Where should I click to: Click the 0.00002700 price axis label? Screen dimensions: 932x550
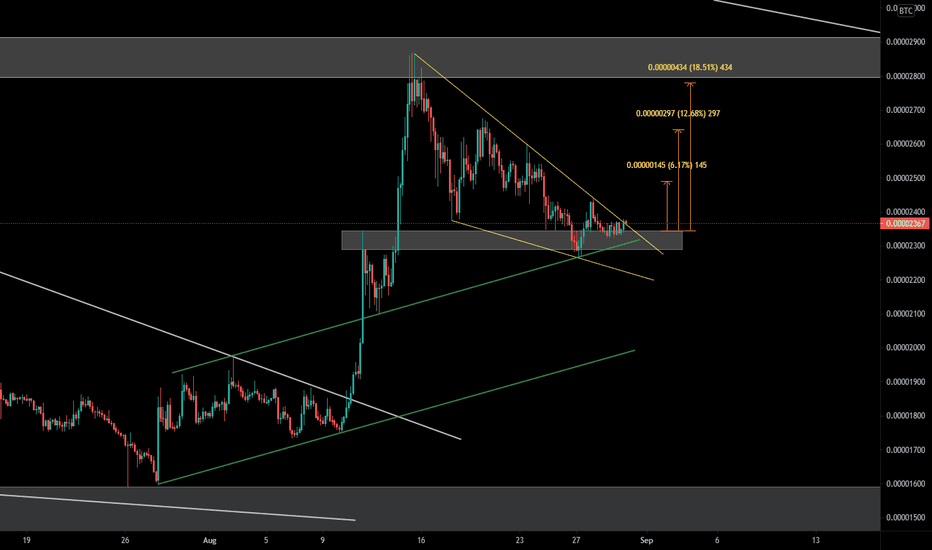point(905,110)
